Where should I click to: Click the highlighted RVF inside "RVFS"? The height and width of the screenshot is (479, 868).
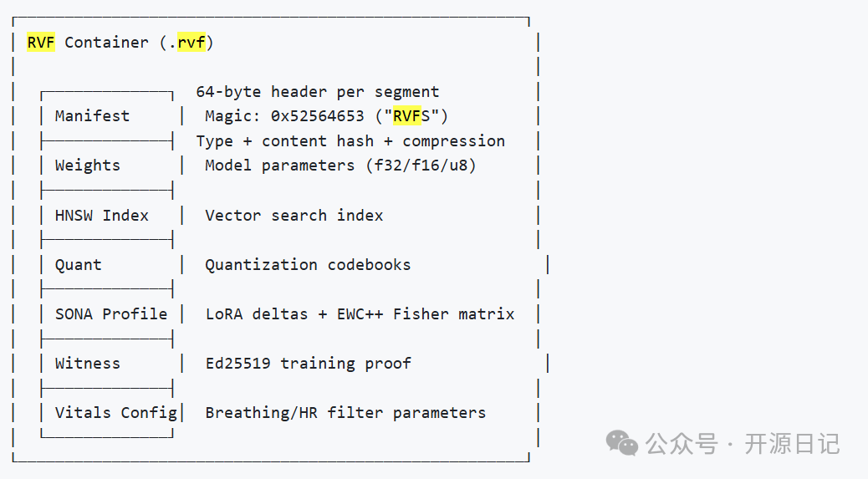406,116
